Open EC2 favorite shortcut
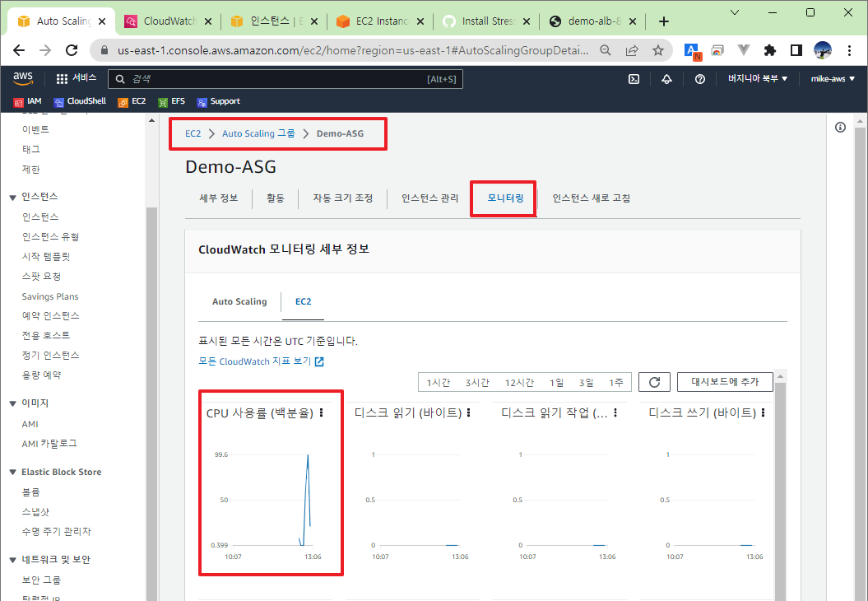 [x=132, y=101]
